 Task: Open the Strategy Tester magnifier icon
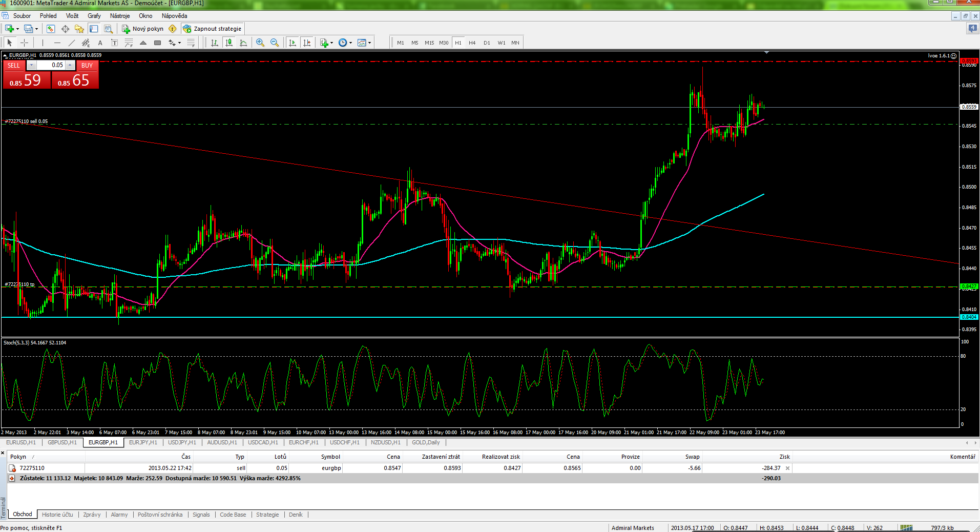point(108,29)
